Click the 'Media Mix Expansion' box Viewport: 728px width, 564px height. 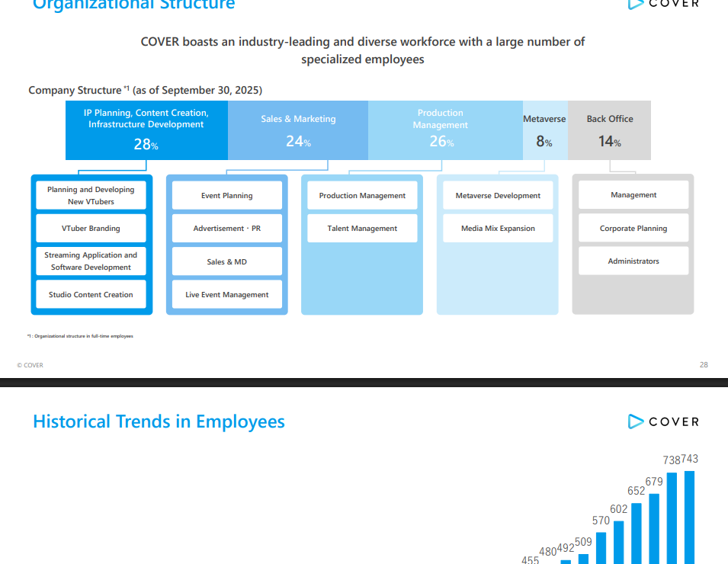point(498,229)
